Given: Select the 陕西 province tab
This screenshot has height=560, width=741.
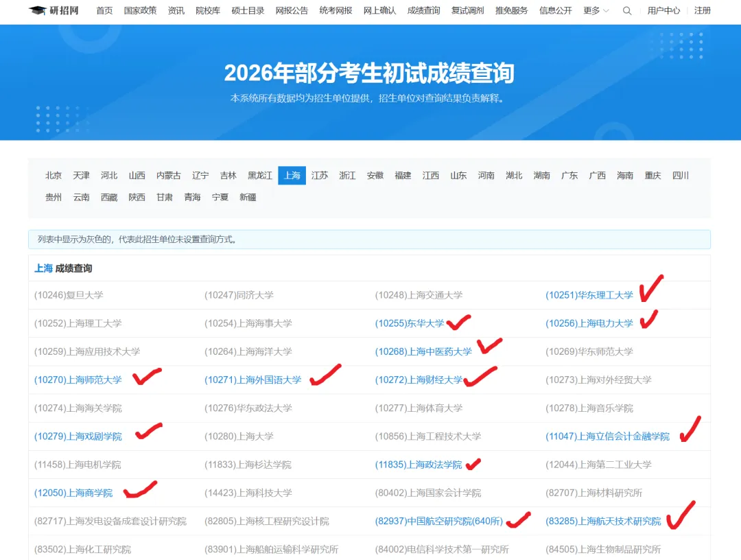Looking at the screenshot, I should pos(137,197).
